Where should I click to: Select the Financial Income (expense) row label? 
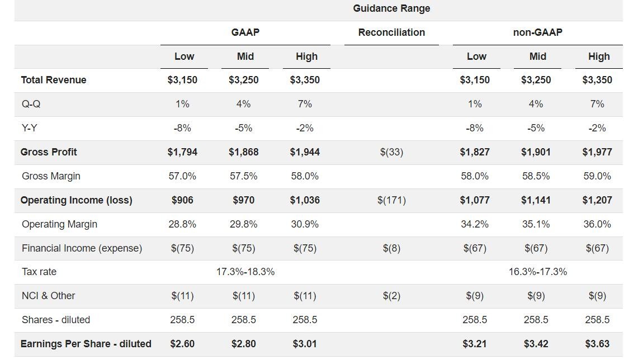(x=82, y=248)
